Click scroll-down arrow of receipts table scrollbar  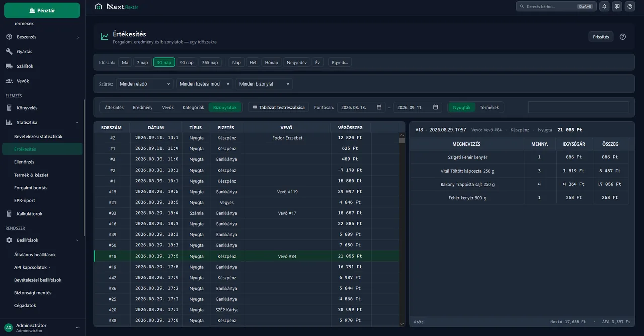click(x=402, y=324)
